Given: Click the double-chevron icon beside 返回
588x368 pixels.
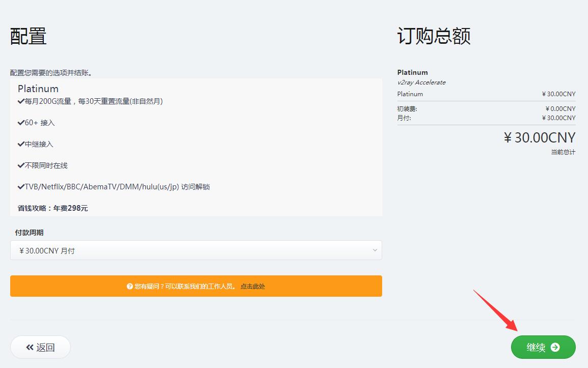Looking at the screenshot, I should point(30,347).
